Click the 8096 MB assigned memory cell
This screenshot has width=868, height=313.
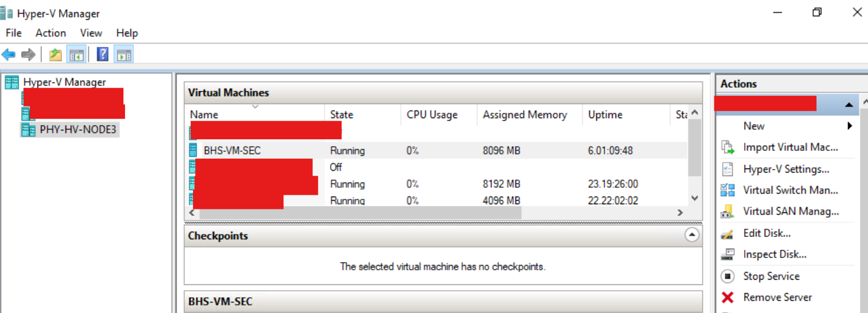[501, 150]
